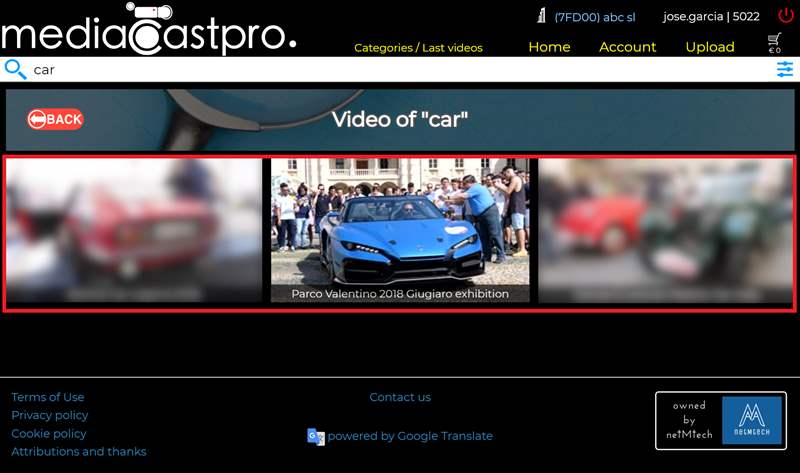This screenshot has height=473, width=800.
Task: Open the Account menu
Action: tap(627, 47)
